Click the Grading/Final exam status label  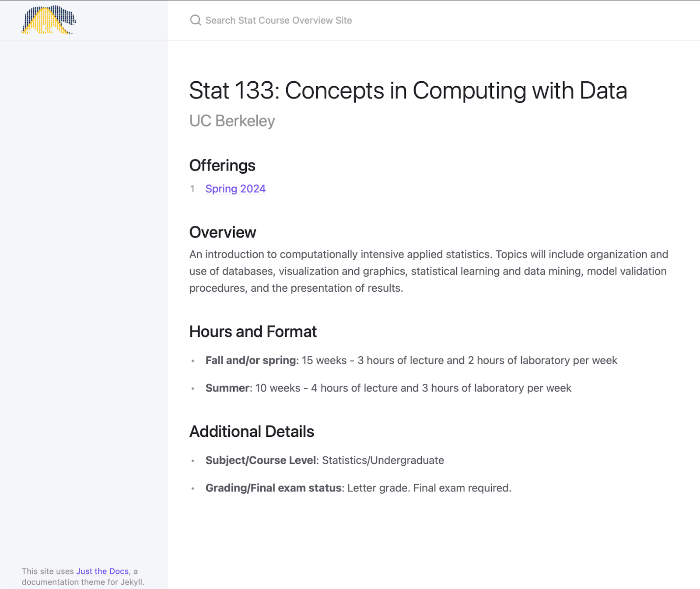click(x=273, y=488)
